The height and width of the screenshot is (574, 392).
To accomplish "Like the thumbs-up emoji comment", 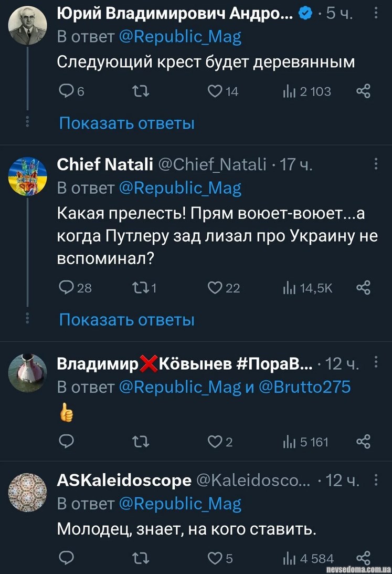I will 214,442.
